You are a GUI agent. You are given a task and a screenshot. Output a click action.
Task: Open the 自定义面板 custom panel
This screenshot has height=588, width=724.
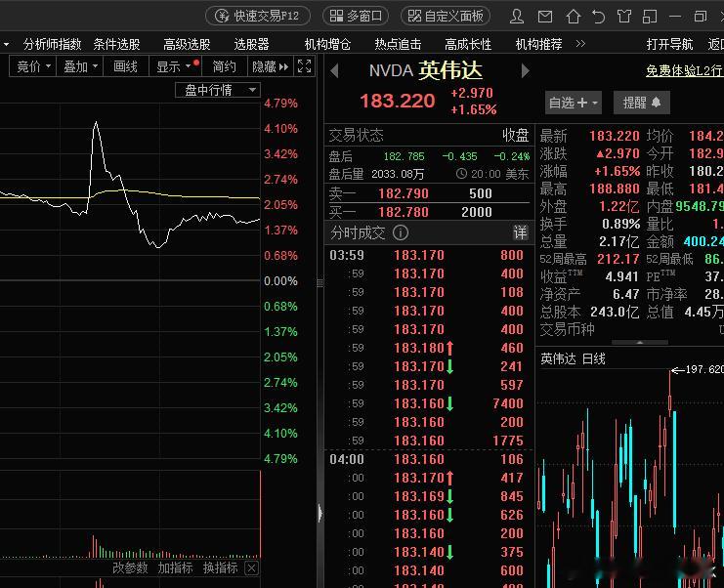[x=446, y=16]
